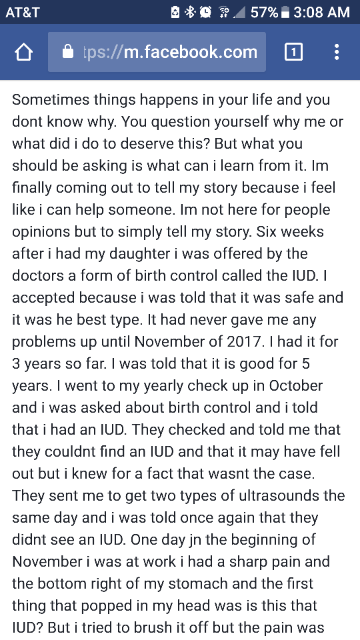This screenshot has height=640, width=360.
Task: Tap the battery icon beside 57%
Action: 285,12
